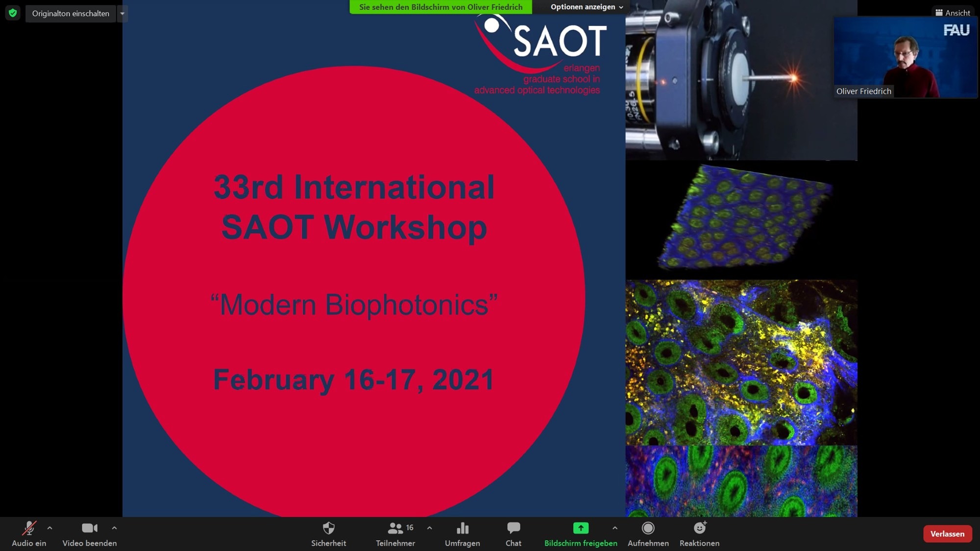This screenshot has width=980, height=551.
Task: Expand audio options arrow next to Audio ein
Action: point(49,528)
